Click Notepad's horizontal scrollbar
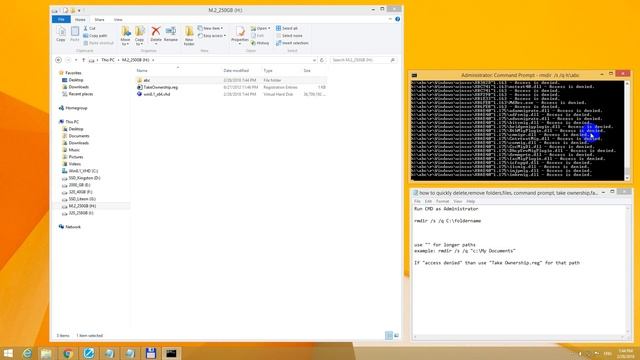 point(519,337)
